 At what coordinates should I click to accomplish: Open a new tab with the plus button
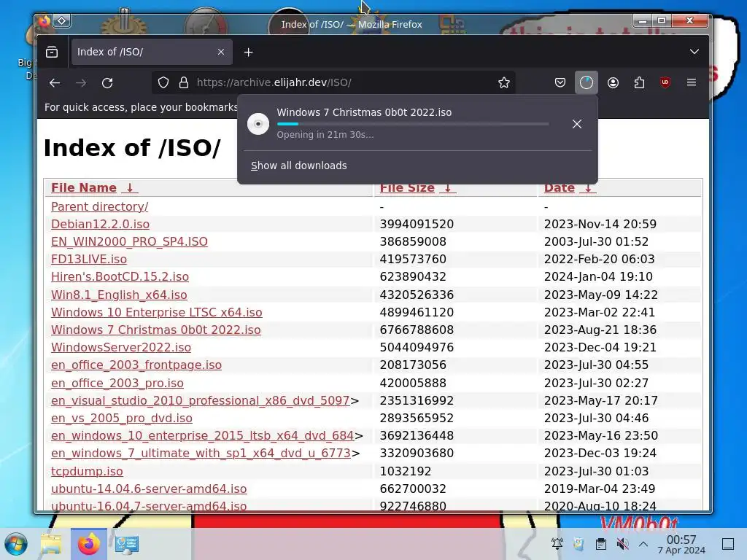coord(248,52)
